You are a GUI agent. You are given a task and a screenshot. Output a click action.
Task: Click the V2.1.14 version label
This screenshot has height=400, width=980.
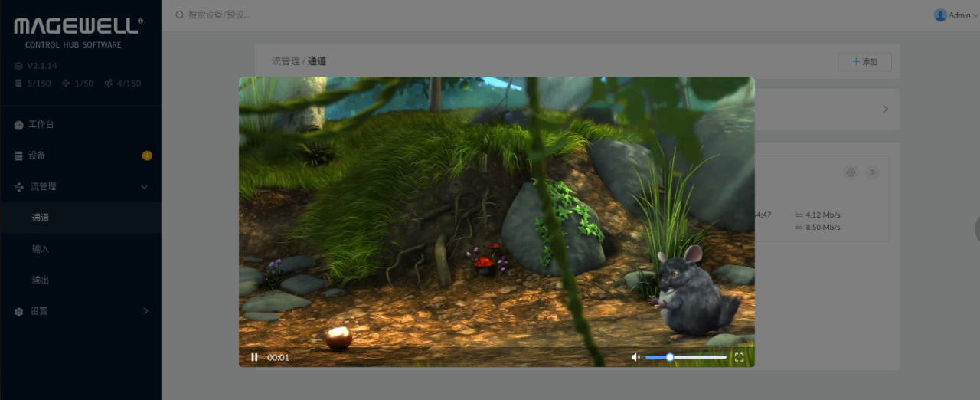pyautogui.click(x=42, y=66)
